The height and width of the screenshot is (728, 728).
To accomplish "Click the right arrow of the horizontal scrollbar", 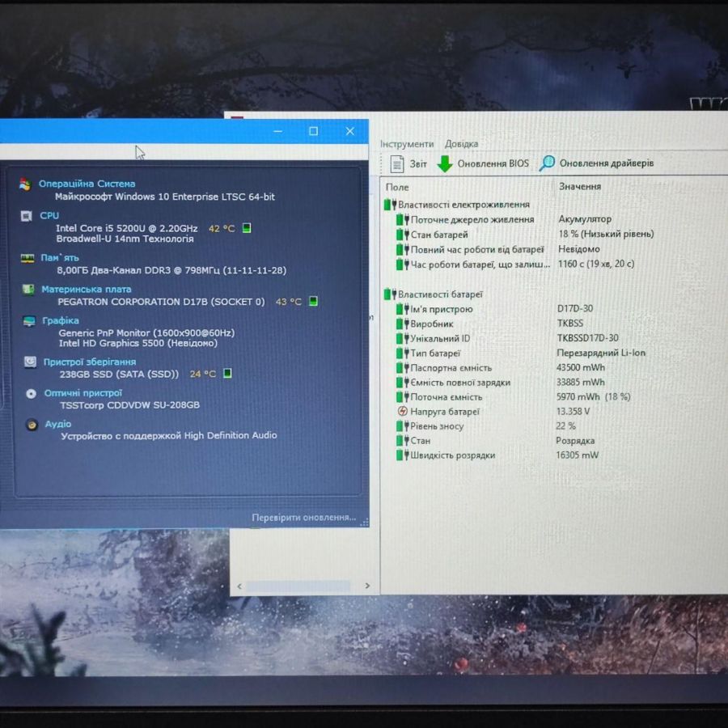I will (367, 586).
